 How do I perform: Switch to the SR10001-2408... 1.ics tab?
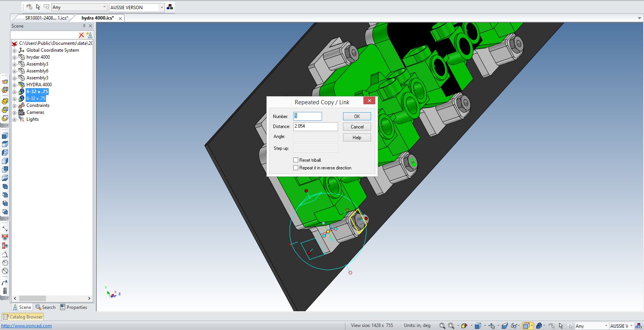46,18
